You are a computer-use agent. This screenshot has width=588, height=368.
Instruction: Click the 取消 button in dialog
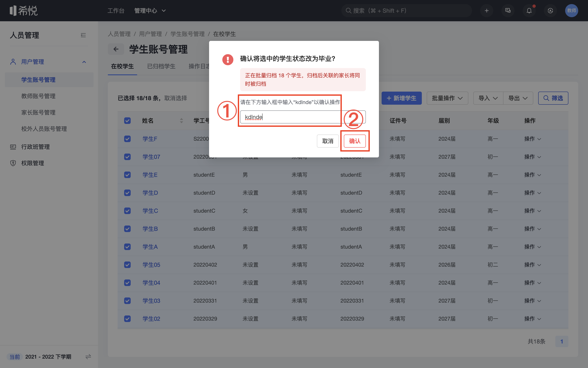327,141
